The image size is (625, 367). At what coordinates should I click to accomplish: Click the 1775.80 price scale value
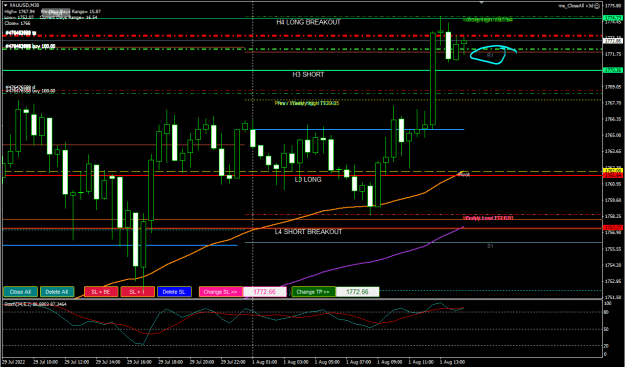(613, 6)
